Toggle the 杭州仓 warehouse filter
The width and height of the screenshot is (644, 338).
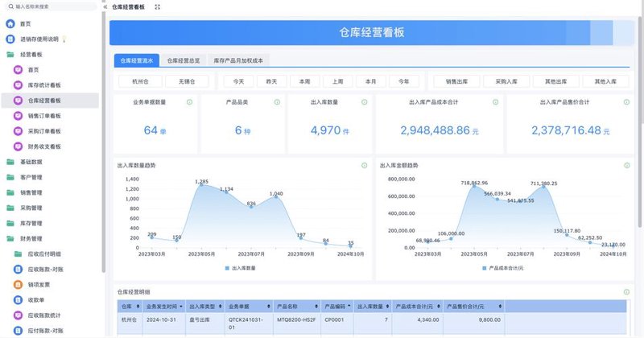pos(140,81)
